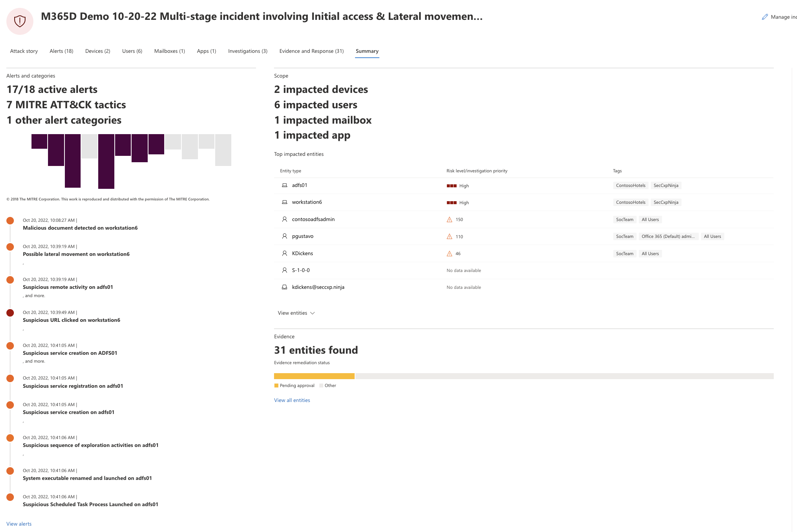The image size is (797, 532).
Task: Open the adfs01 entity
Action: click(x=300, y=185)
